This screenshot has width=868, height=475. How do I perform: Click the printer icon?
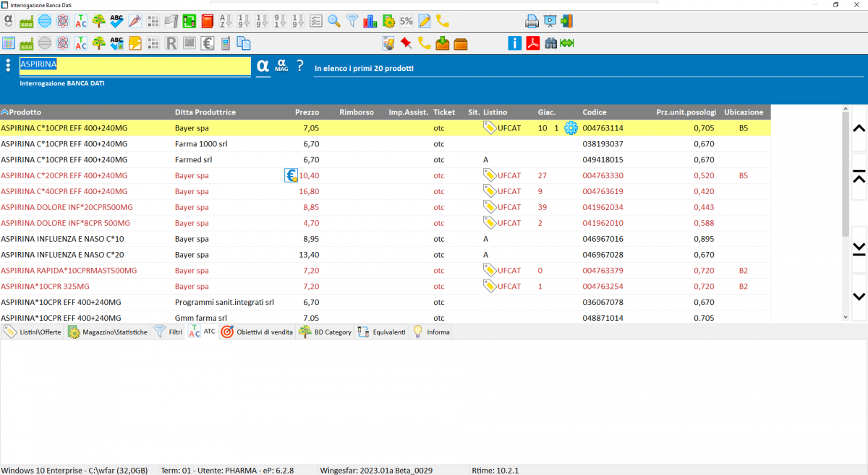tap(532, 21)
